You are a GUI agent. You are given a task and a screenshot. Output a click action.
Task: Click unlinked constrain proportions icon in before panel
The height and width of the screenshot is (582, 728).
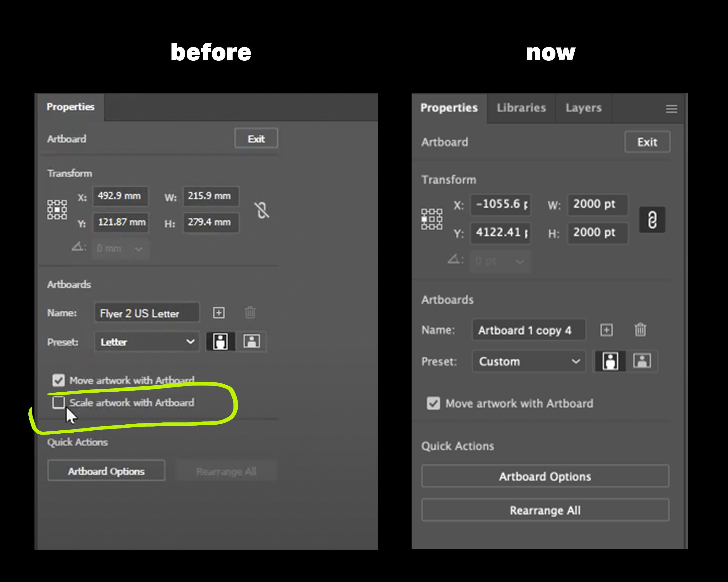(262, 210)
